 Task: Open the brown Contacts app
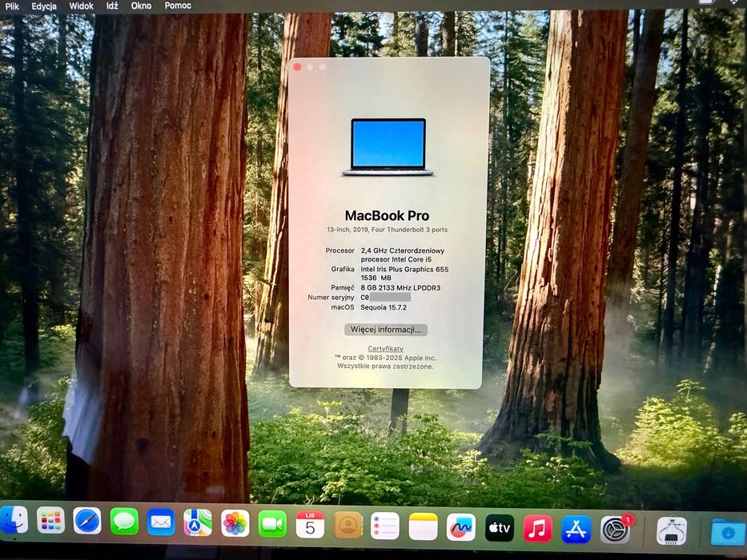347,525
